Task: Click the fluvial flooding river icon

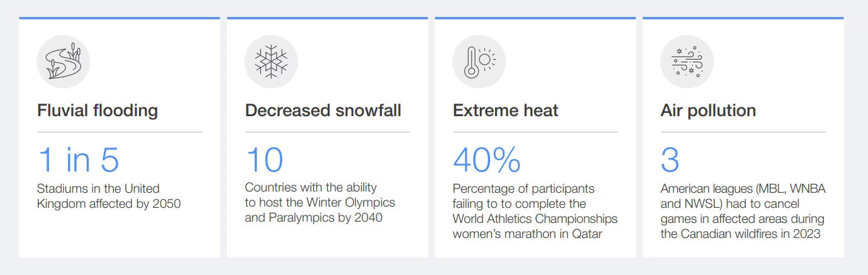Action: tap(63, 62)
